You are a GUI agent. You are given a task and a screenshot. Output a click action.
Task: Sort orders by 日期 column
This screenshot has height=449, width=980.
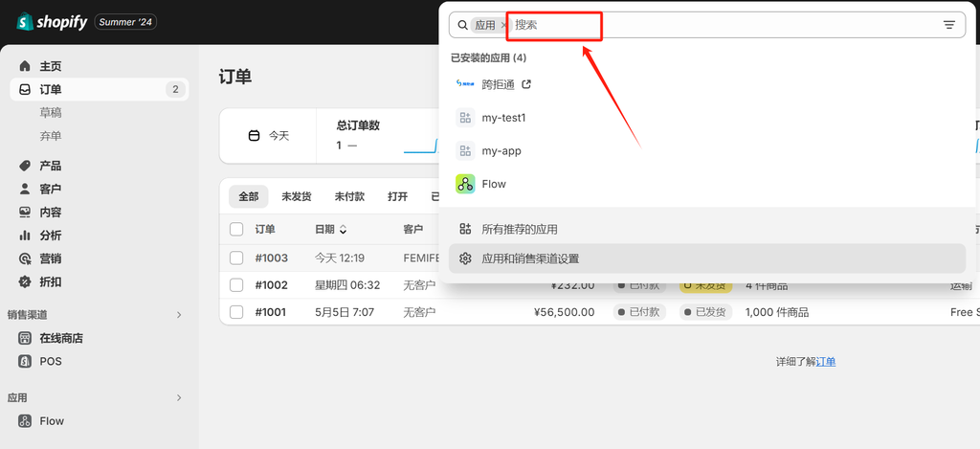pyautogui.click(x=330, y=230)
